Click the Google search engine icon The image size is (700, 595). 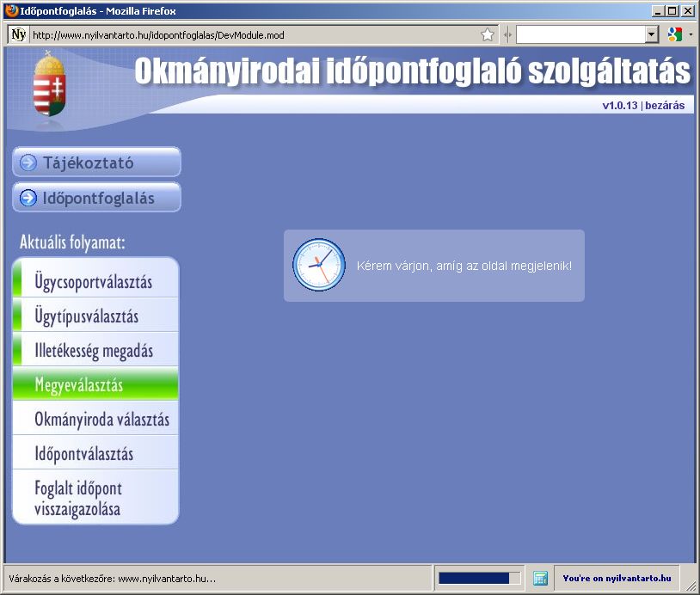pyautogui.click(x=674, y=34)
